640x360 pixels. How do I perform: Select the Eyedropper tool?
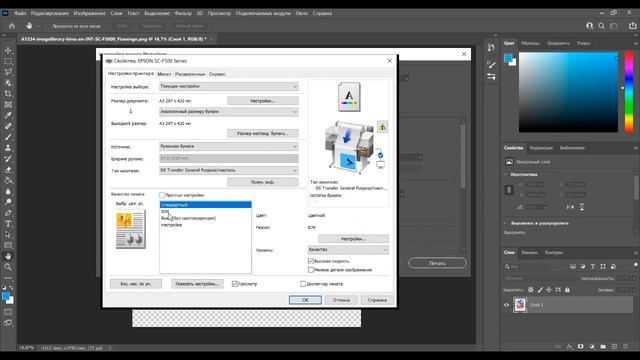(8, 115)
